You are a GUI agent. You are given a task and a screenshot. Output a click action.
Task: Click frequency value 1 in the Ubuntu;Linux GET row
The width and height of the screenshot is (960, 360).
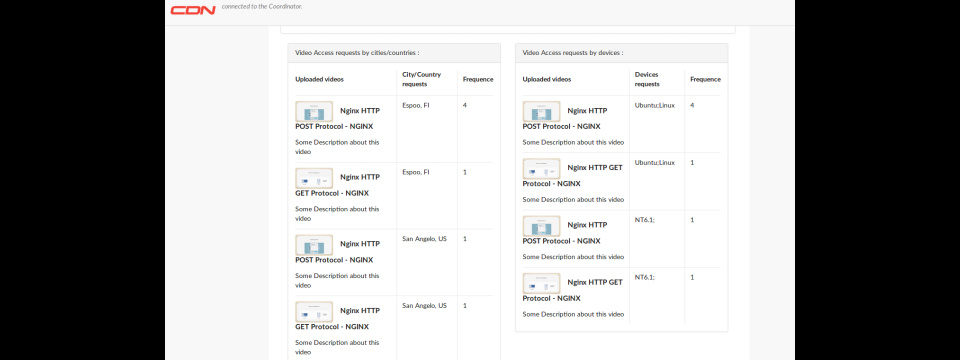click(692, 163)
